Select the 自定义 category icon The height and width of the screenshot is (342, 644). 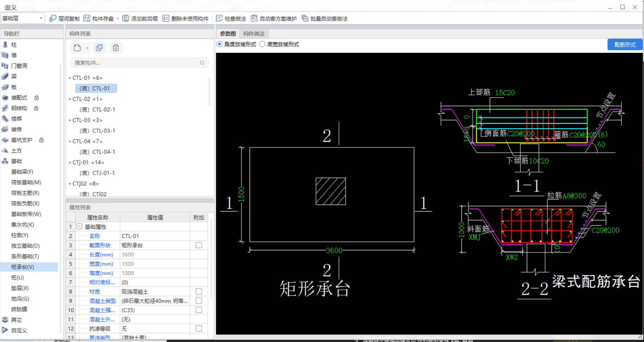[x=5, y=330]
